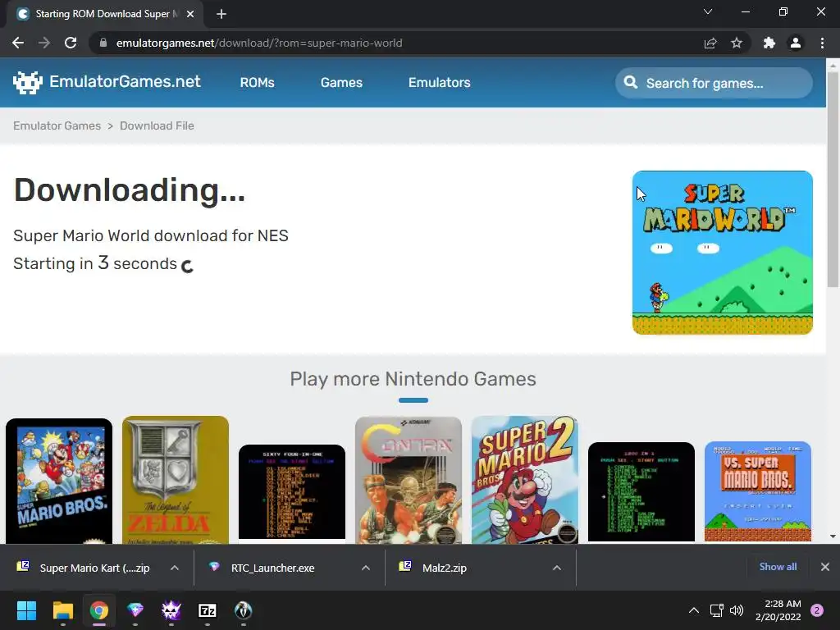Open the Extensions puzzle icon
The height and width of the screenshot is (630, 840).
click(769, 43)
